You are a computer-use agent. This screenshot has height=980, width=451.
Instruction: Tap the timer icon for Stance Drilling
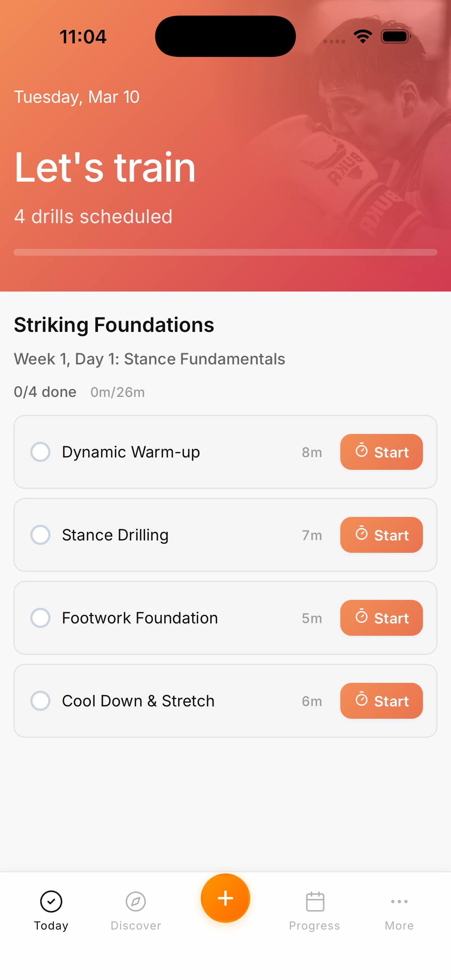[x=361, y=534]
